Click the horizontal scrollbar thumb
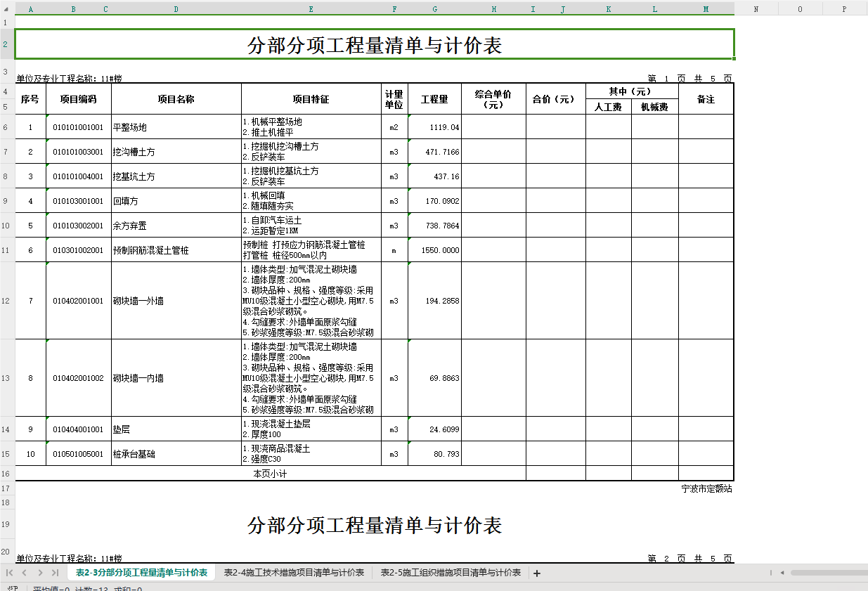The width and height of the screenshot is (868, 591). click(x=829, y=573)
